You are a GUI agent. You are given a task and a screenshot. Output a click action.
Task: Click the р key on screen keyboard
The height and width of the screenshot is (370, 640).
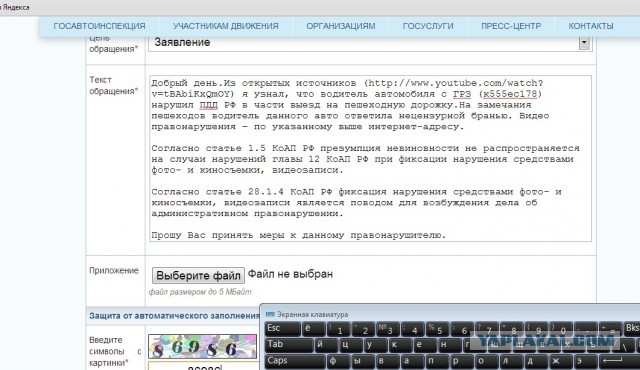(x=462, y=361)
